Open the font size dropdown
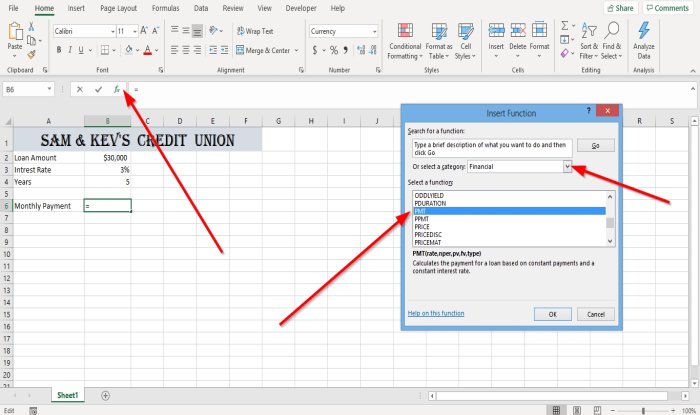 pyautogui.click(x=135, y=31)
